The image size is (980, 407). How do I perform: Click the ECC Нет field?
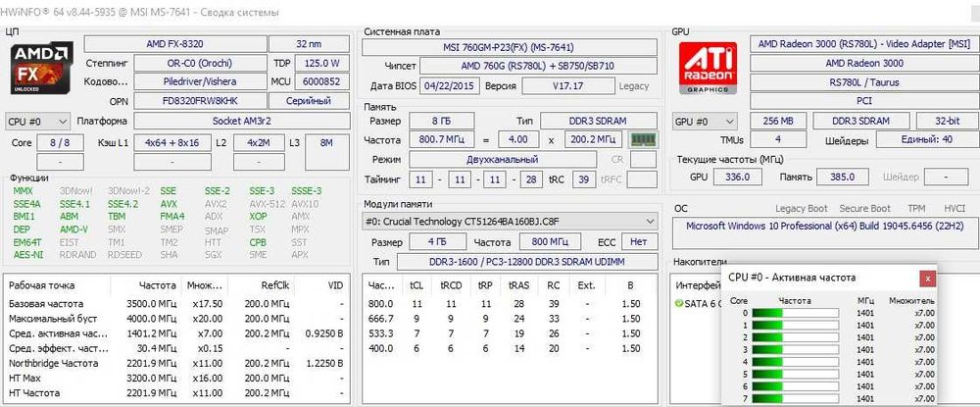(639, 241)
